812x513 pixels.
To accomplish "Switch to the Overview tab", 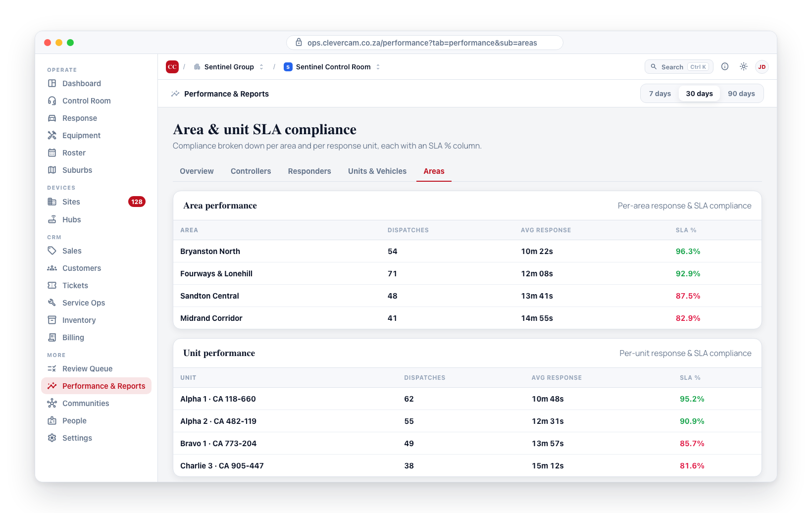I will [x=197, y=171].
